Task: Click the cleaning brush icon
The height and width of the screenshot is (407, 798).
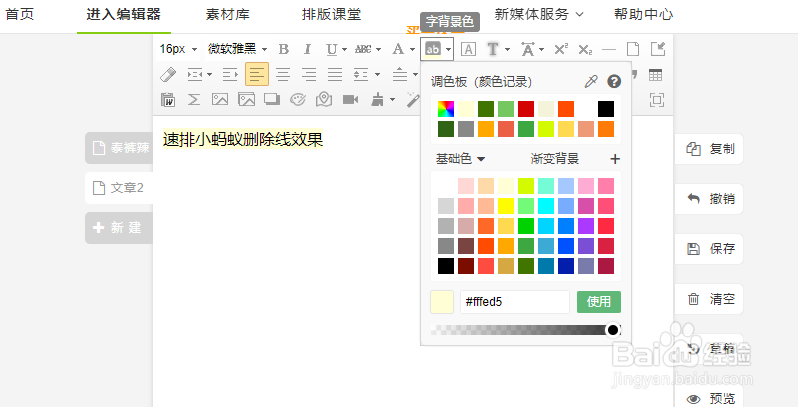Action: coord(378,100)
